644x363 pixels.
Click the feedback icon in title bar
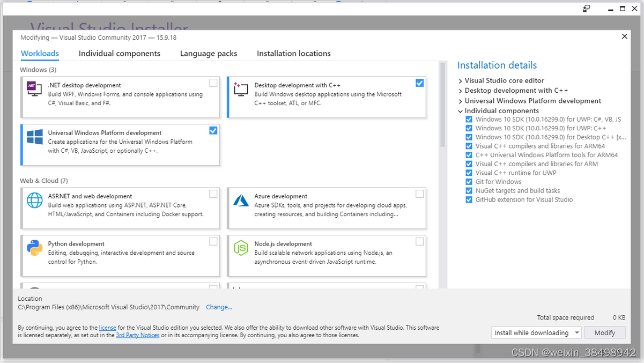point(587,9)
